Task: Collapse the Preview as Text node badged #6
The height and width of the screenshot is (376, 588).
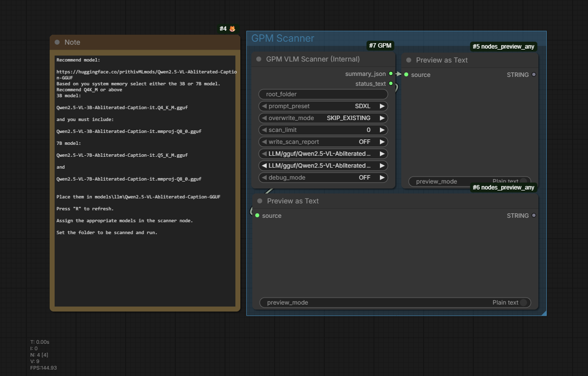Action: coord(260,201)
